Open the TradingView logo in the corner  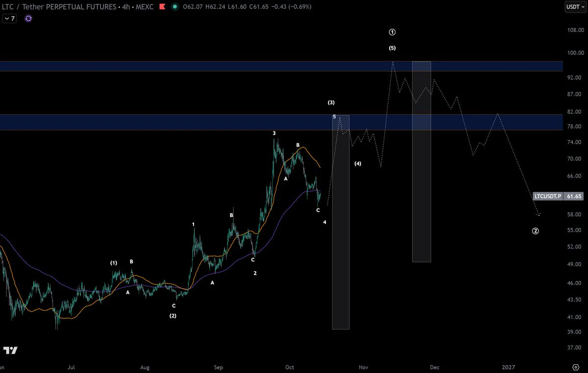click(10, 350)
